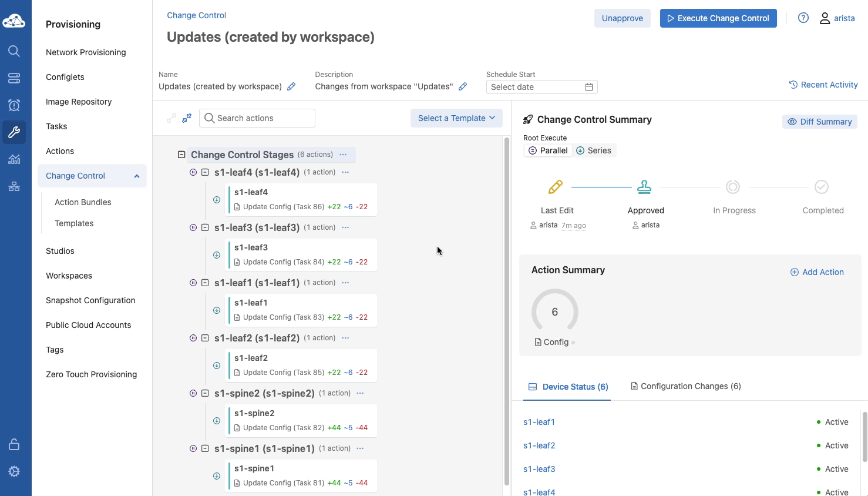Open the s1-leaf1 device link

pyautogui.click(x=539, y=422)
